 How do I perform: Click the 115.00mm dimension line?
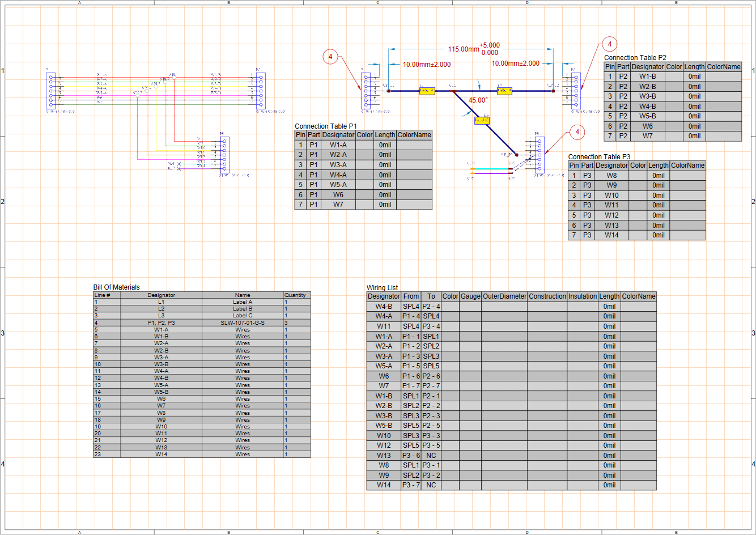pos(464,49)
